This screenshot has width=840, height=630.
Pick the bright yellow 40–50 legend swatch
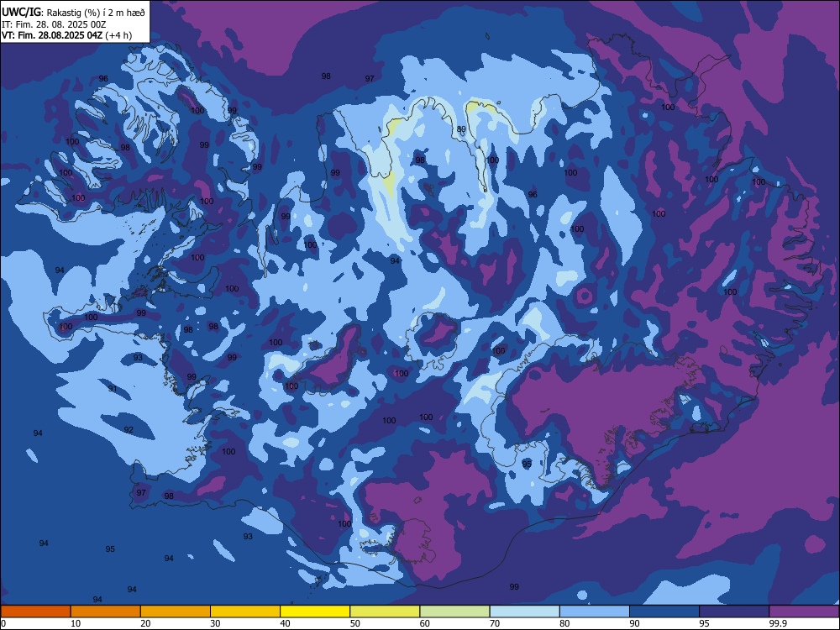315,612
